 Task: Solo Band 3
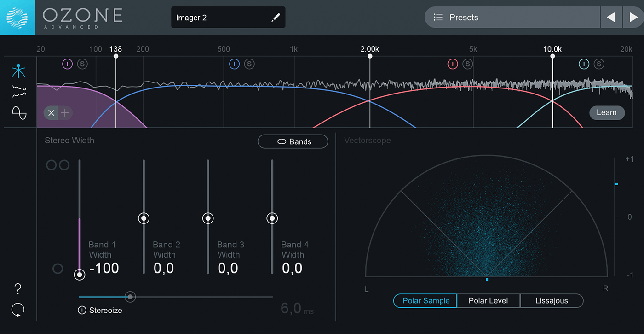click(467, 64)
